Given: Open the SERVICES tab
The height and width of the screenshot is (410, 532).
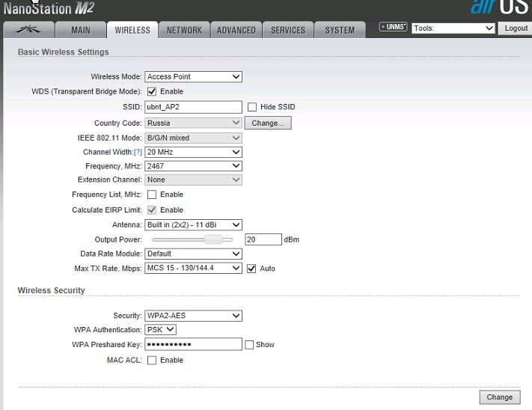Looking at the screenshot, I should tap(288, 30).
